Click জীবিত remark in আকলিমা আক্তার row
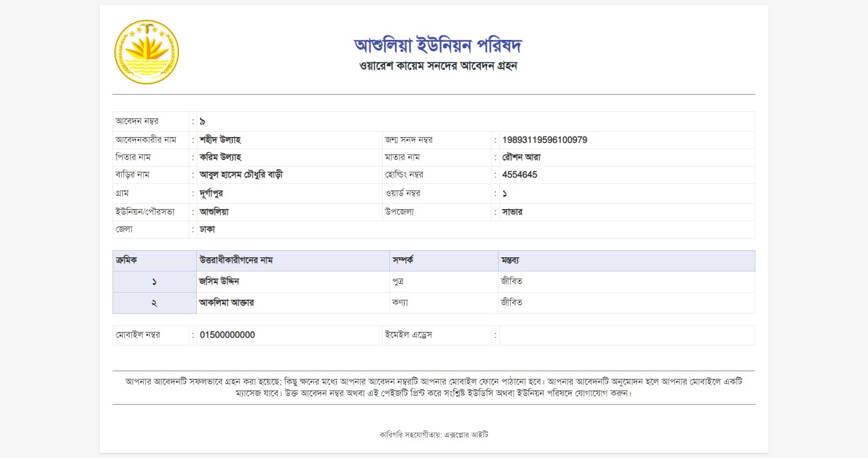The width and height of the screenshot is (868, 458). (512, 302)
